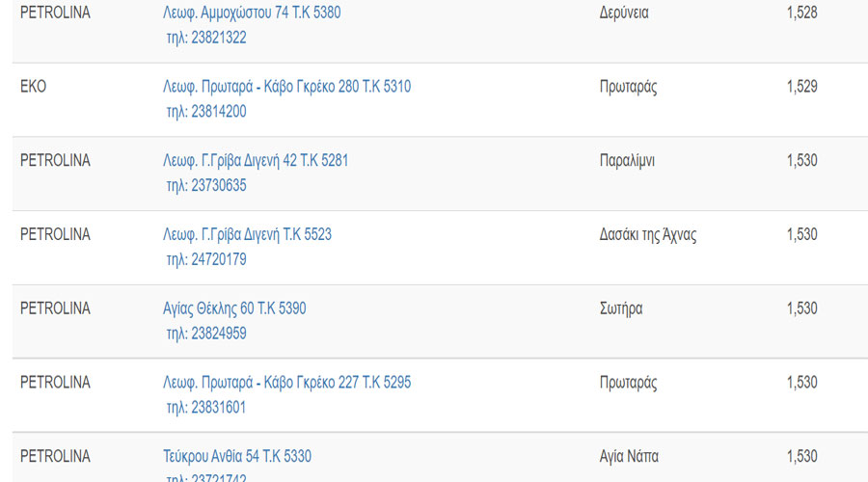Open Γ.Γρίβα Διγενή Τ.Κ 5523 address link
Screen dimensions: 868x482
pyautogui.click(x=247, y=234)
